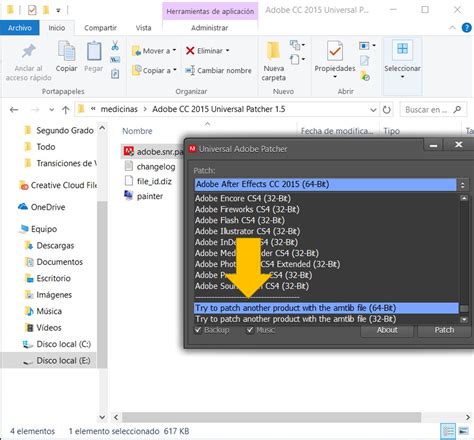
Task: Open recent locations dropdown chevron
Action: point(51,110)
